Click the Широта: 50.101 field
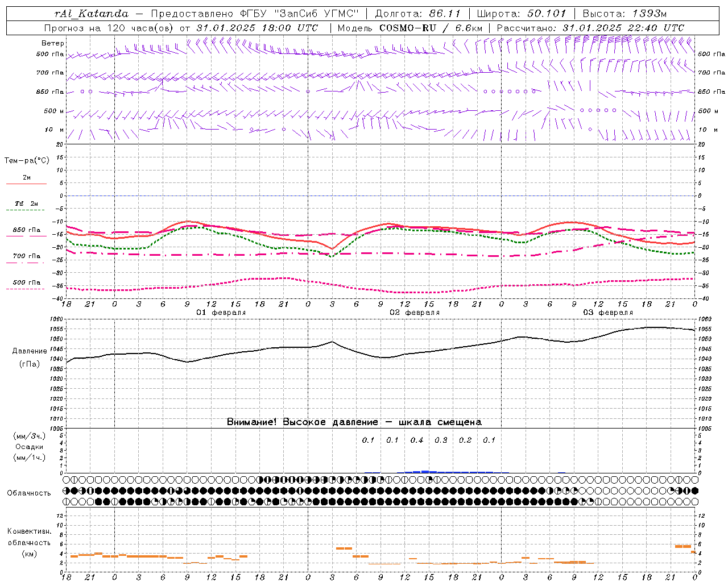Screen dimensions: 728x582 (521, 14)
